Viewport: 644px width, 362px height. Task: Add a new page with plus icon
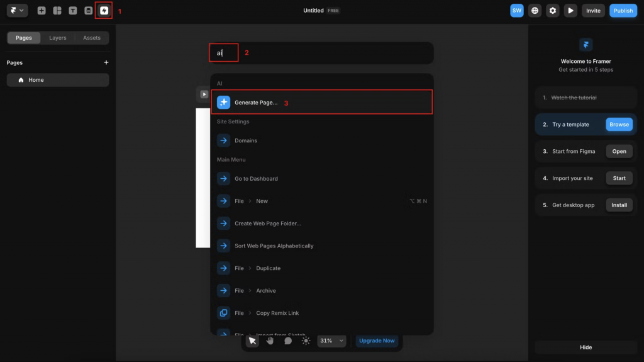[x=106, y=62]
